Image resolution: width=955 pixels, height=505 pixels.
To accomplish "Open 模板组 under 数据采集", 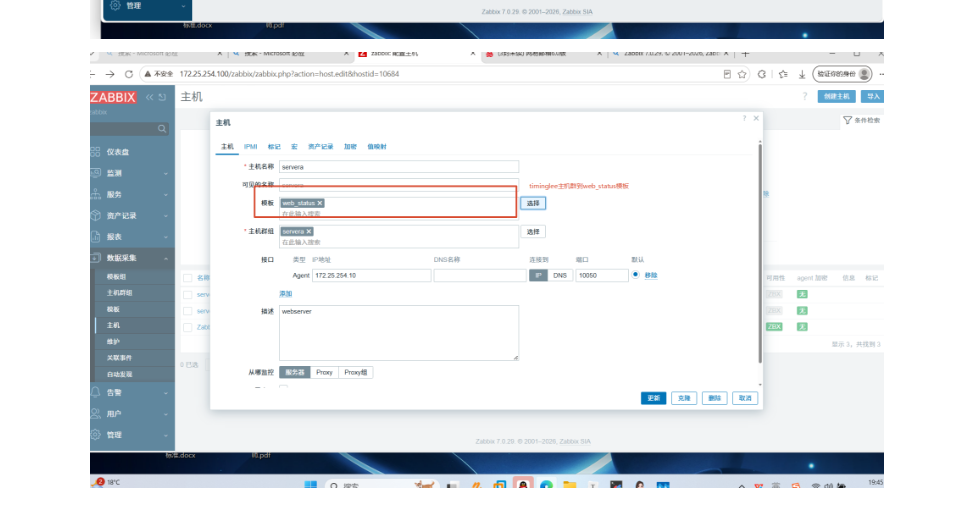I will tap(116, 277).
